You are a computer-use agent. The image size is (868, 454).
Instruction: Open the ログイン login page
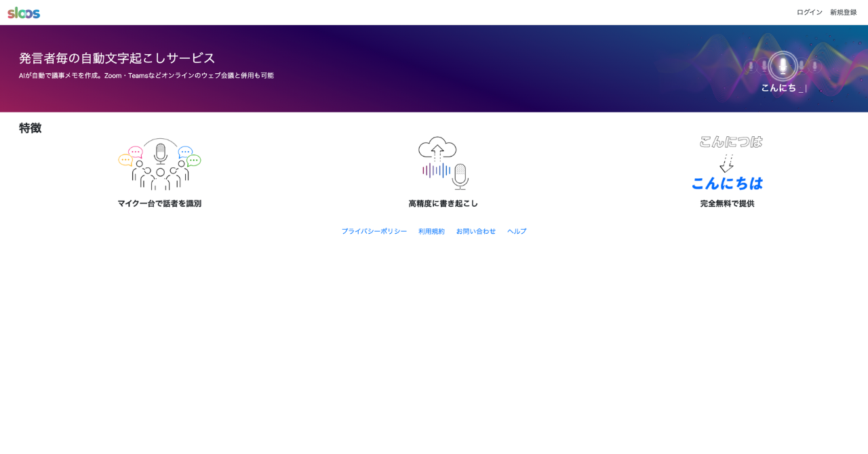(809, 12)
